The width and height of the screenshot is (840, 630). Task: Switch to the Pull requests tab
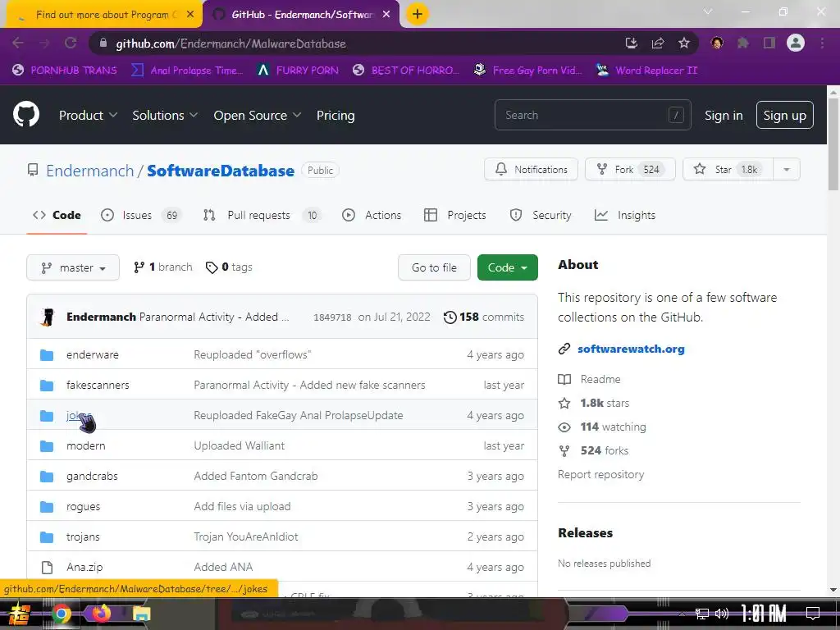(262, 215)
